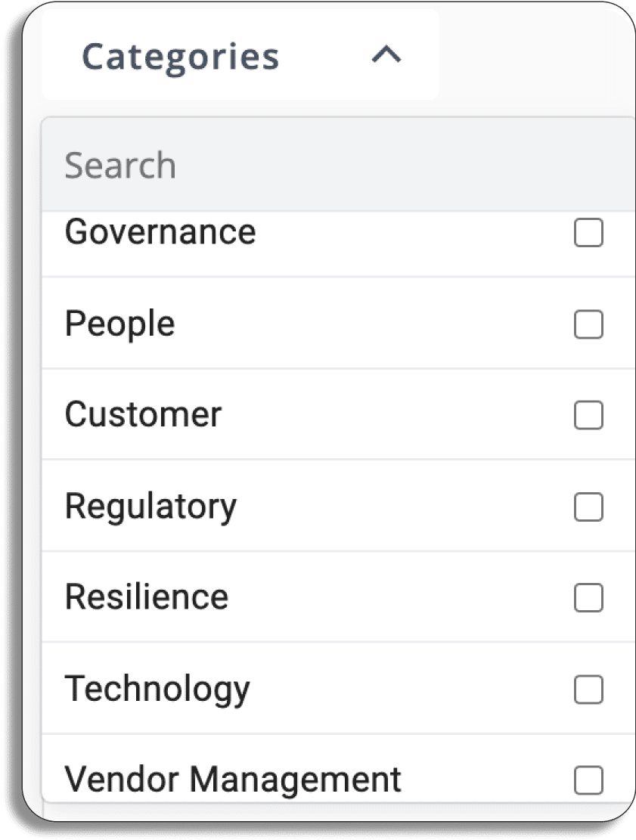
Task: Select the Customer list item text
Action: [143, 414]
